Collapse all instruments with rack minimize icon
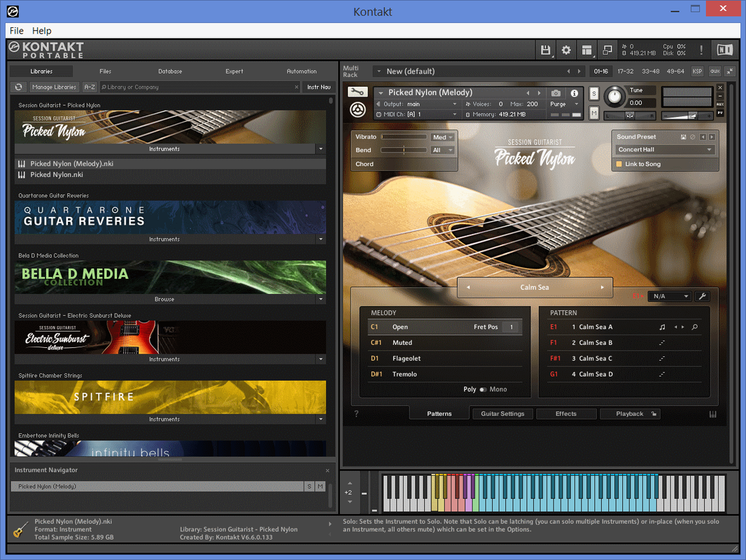The width and height of the screenshot is (746, 560). pyautogui.click(x=730, y=71)
